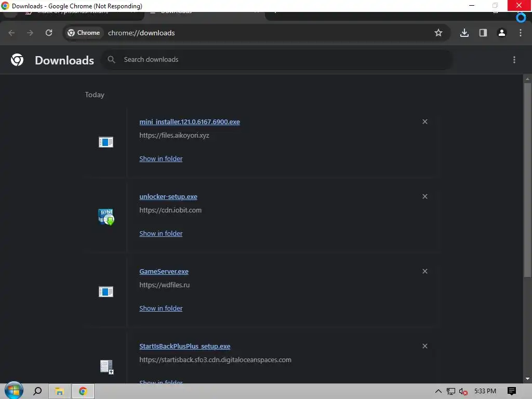
Task: Open the notification center icon
Action: tap(512, 391)
